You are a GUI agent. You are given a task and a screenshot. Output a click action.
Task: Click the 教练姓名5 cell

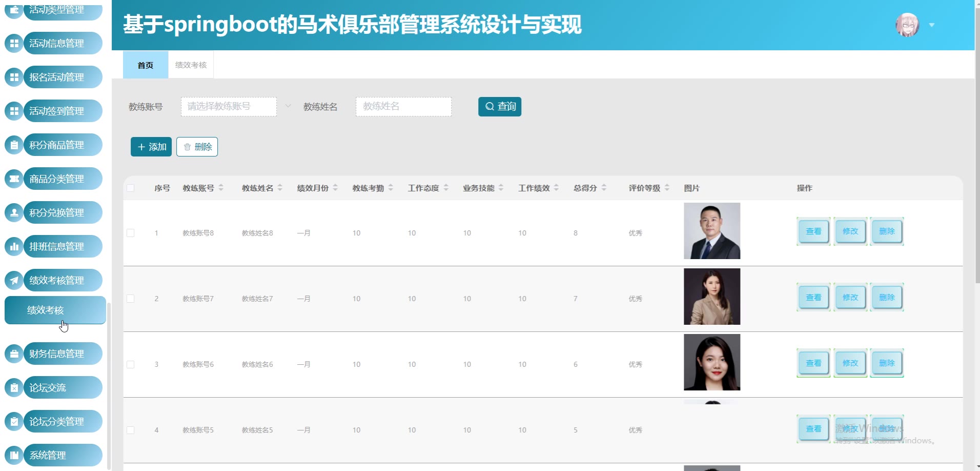[257, 430]
